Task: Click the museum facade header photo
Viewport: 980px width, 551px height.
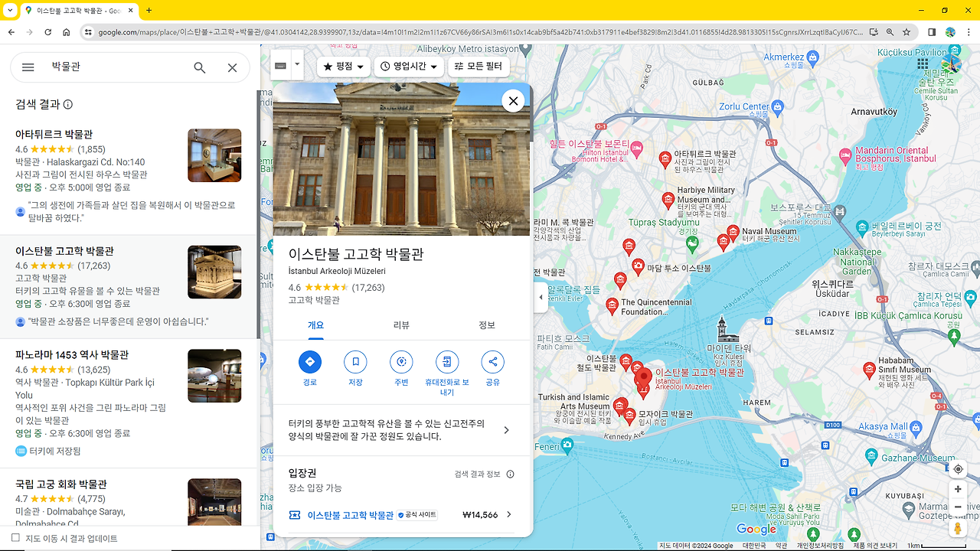Action: [401, 159]
